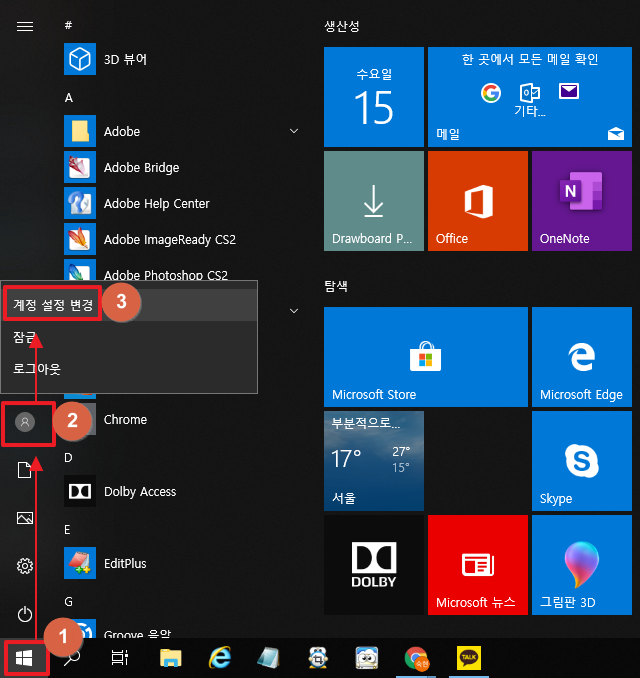Open Groove 음악 from the app list

coord(182,629)
